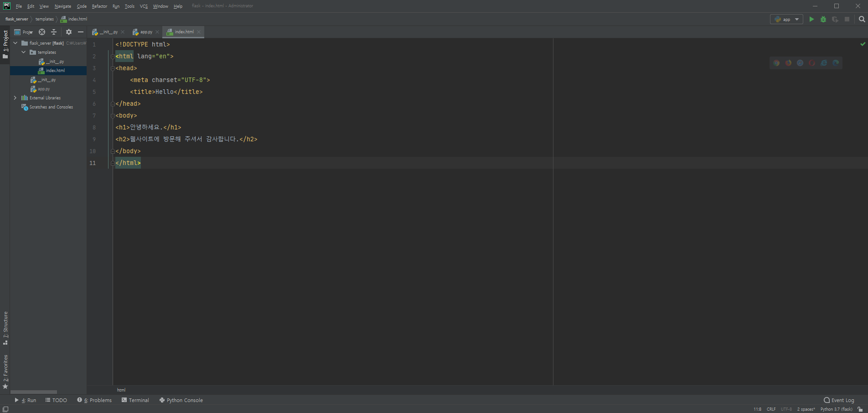The width and height of the screenshot is (868, 413).
Task: Open page preview in Edge browser icon
Action: [x=836, y=63]
